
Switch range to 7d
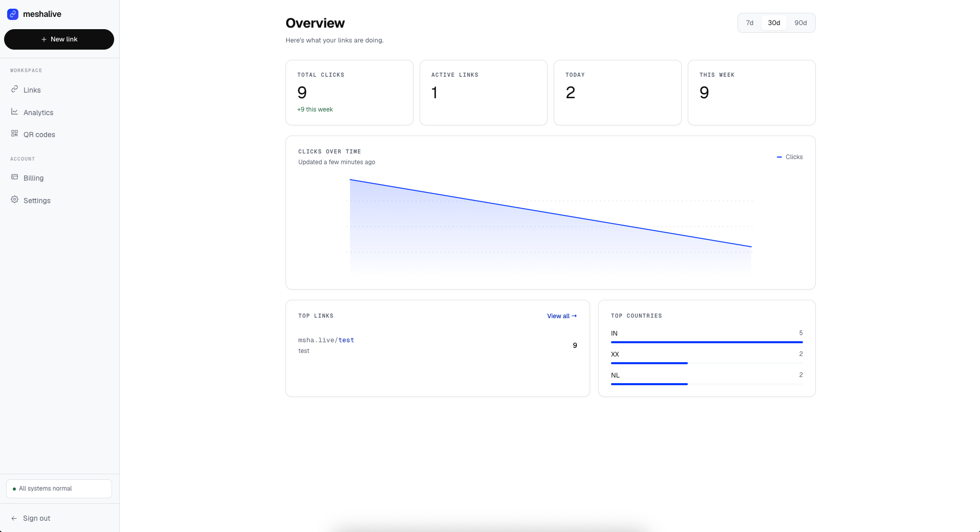pyautogui.click(x=750, y=23)
